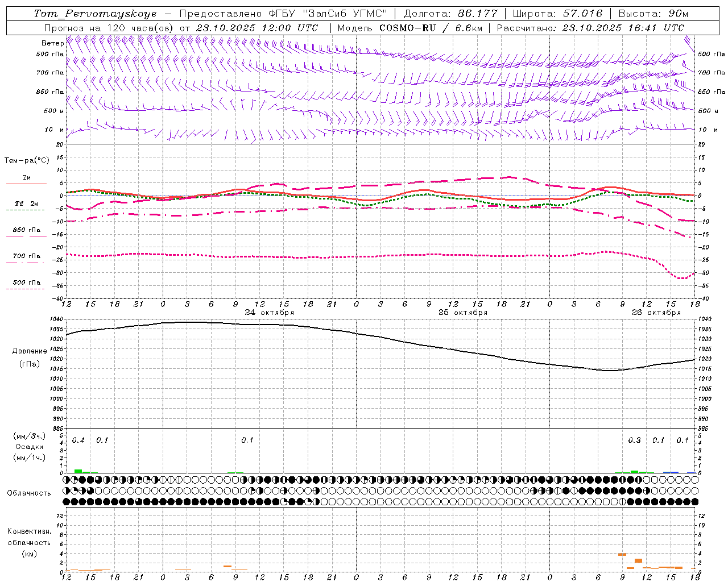Click the (мм/3ч.) precipitation unit label

pos(30,436)
